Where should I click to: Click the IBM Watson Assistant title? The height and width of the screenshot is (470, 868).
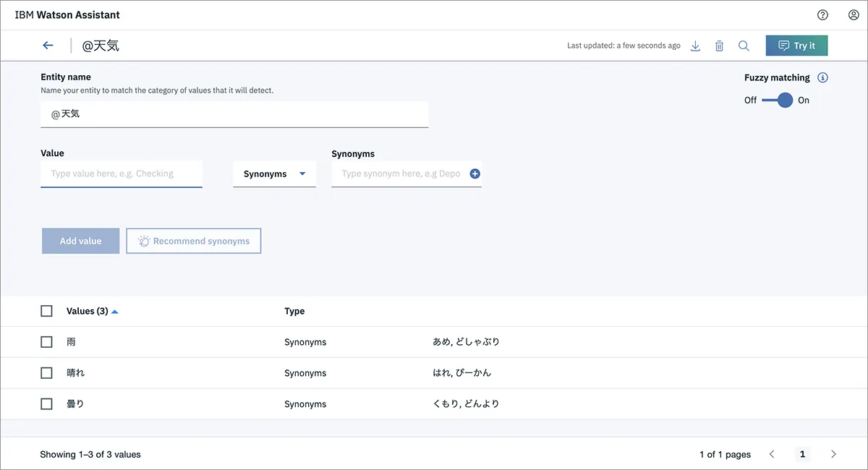point(67,14)
